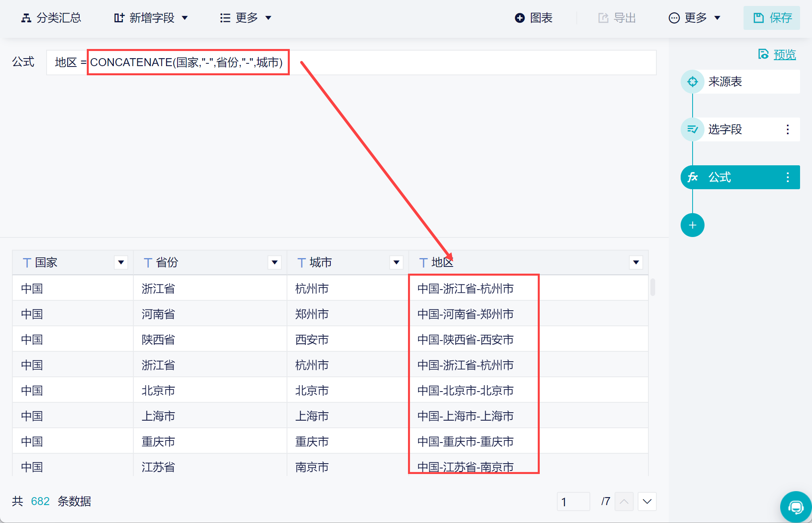The width and height of the screenshot is (812, 523).
Task: Expand the 省份 column filter arrow
Action: point(275,262)
